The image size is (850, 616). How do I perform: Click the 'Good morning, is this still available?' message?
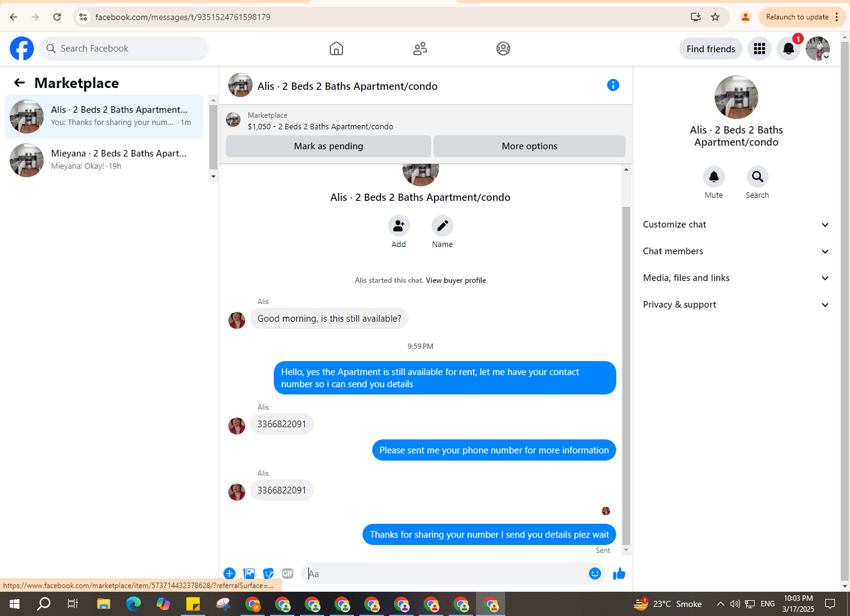click(329, 319)
